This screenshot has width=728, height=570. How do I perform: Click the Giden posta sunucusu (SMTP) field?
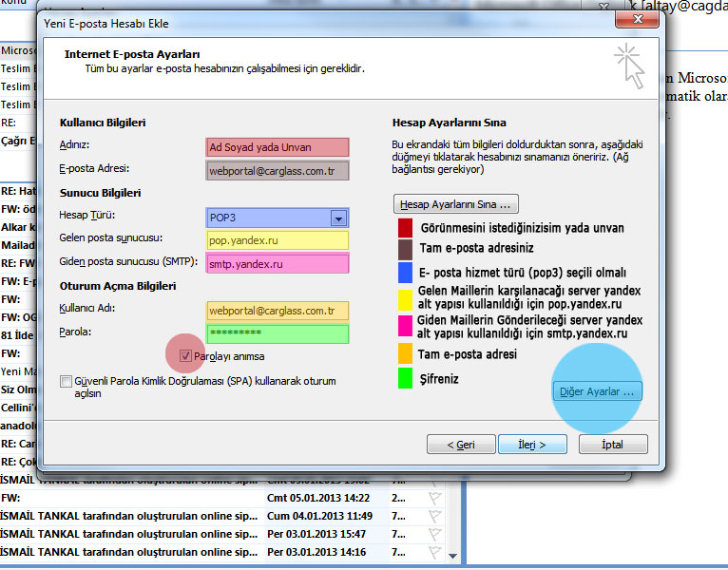tap(278, 264)
